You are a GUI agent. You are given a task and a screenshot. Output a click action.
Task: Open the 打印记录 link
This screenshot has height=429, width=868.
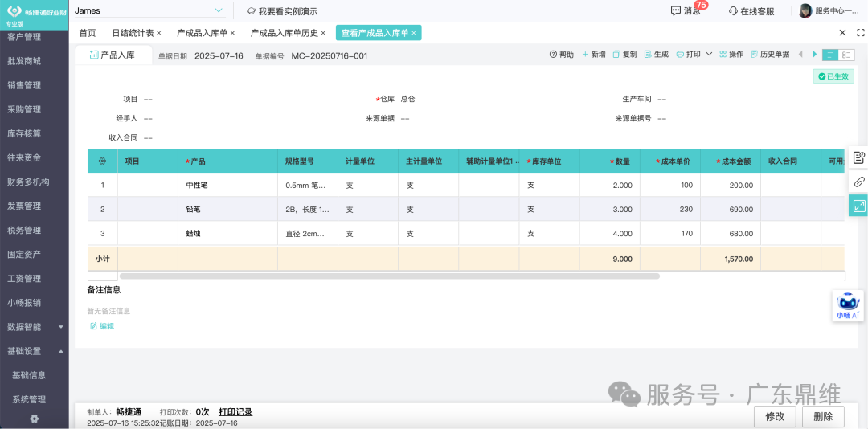235,412
